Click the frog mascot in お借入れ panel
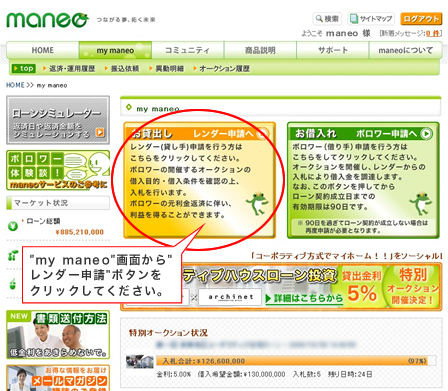The image size is (448, 391). (x=421, y=204)
